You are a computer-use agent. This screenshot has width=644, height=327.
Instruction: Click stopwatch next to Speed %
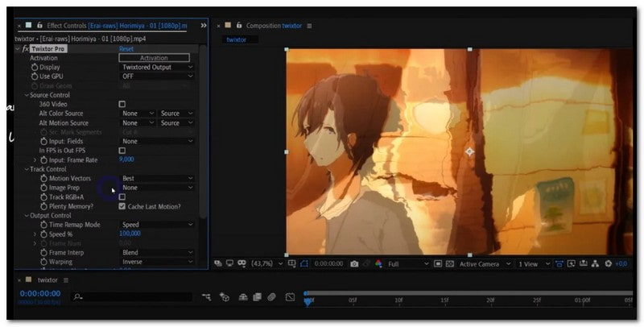coord(44,234)
